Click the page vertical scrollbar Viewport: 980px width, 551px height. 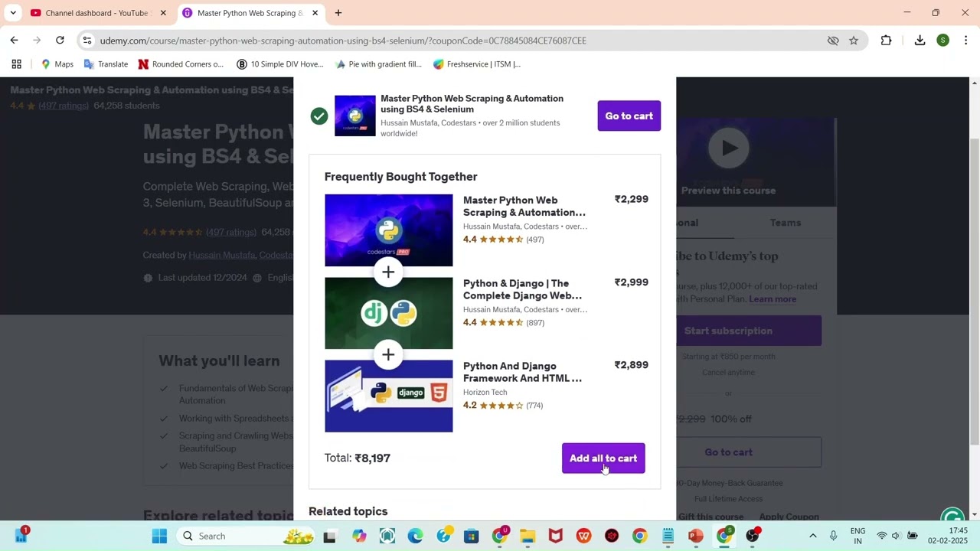click(974, 291)
